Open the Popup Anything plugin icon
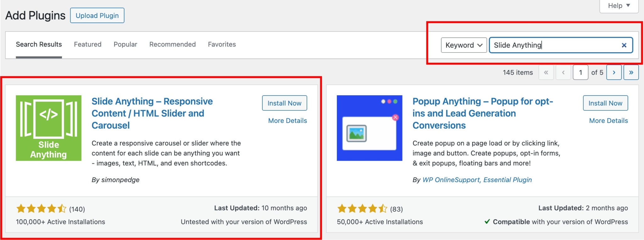 369,128
